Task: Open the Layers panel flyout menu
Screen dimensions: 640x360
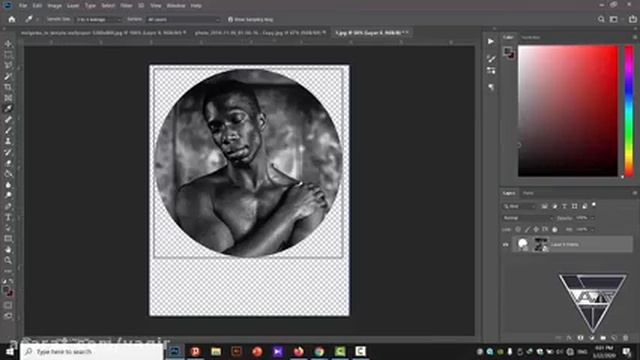Action: tap(635, 193)
